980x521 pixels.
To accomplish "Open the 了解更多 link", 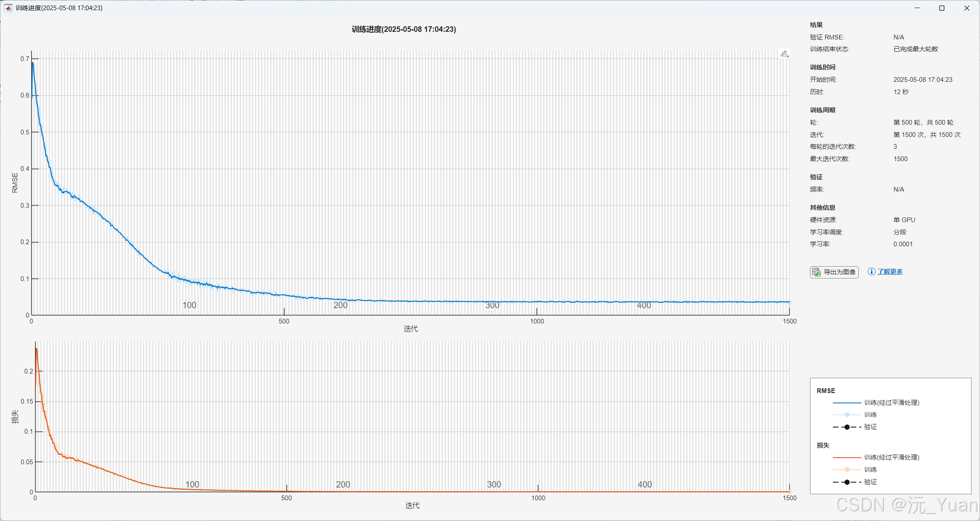I will coord(890,272).
